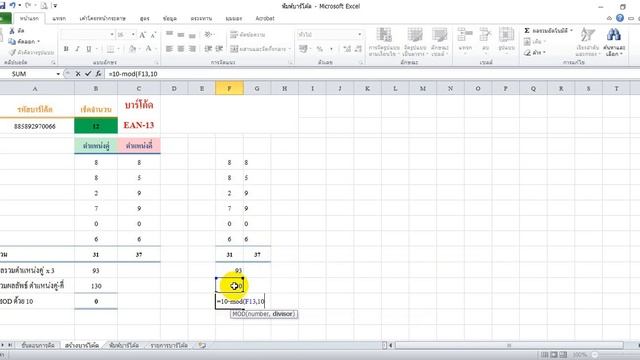This screenshot has width=640, height=360.
Task: Apply accounting number format
Action: [303, 49]
